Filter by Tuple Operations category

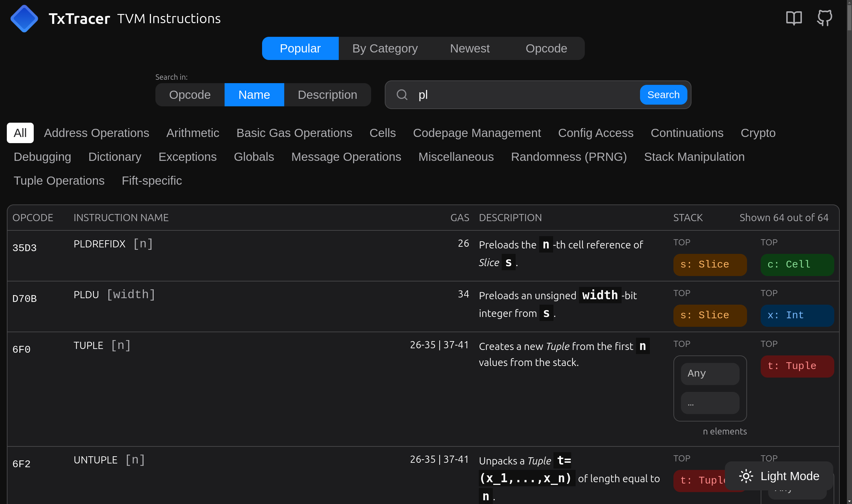(x=59, y=181)
